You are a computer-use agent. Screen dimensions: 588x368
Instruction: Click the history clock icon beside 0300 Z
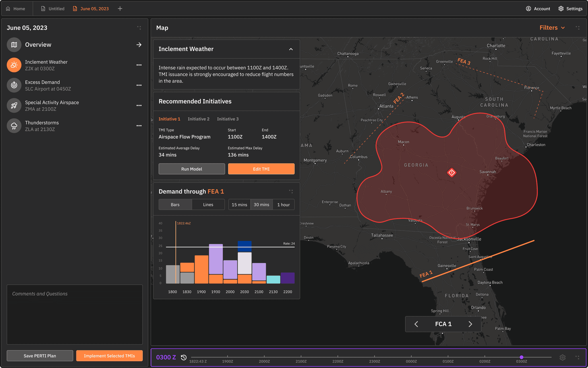pos(184,357)
